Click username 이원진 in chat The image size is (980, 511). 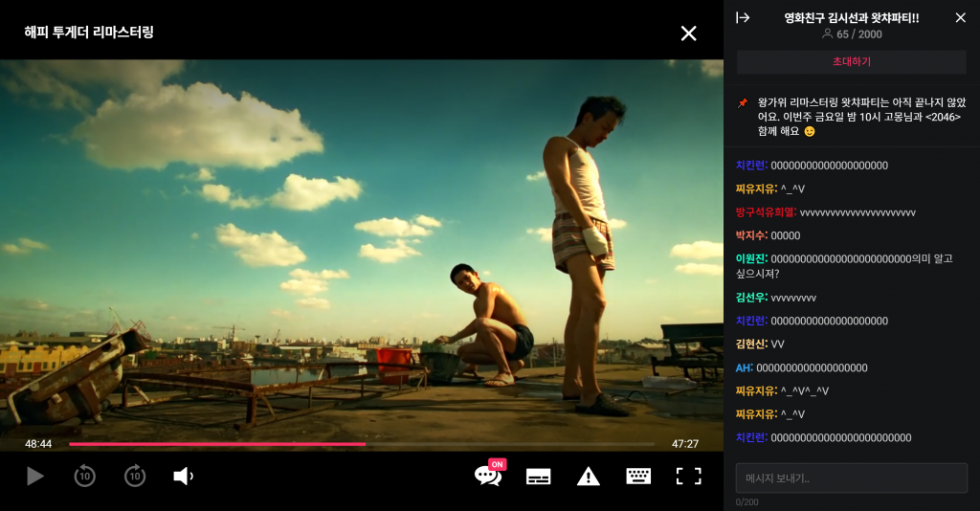click(x=752, y=258)
